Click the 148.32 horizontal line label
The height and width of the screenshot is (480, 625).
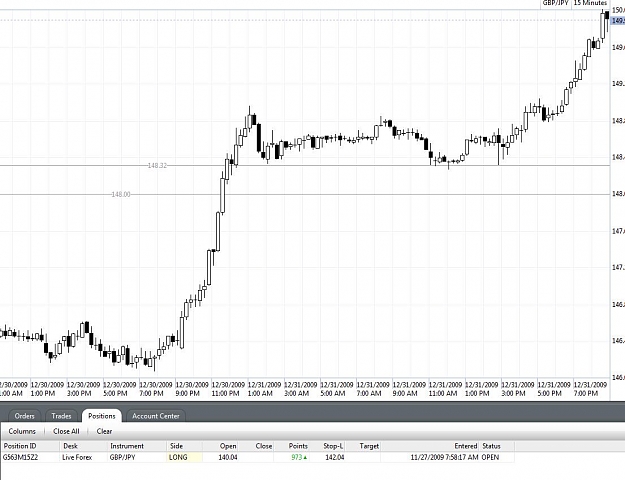coord(157,165)
